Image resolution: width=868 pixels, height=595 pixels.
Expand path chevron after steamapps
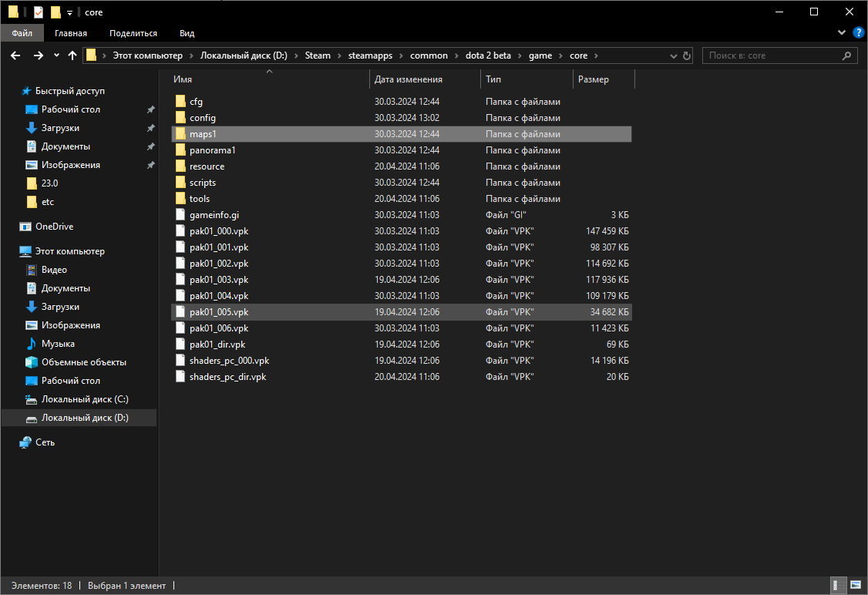(402, 56)
